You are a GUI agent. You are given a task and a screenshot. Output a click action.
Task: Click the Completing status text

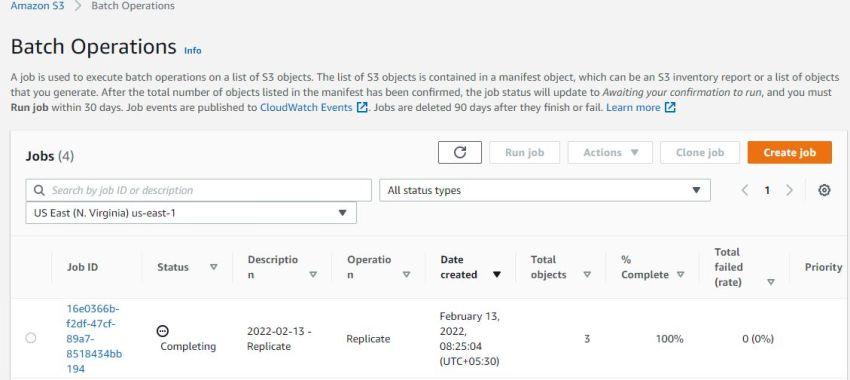point(188,346)
